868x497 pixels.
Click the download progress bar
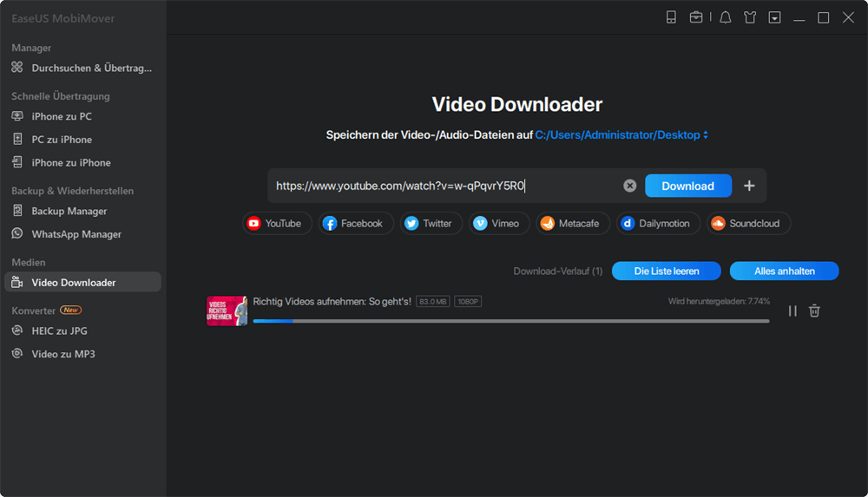point(511,321)
